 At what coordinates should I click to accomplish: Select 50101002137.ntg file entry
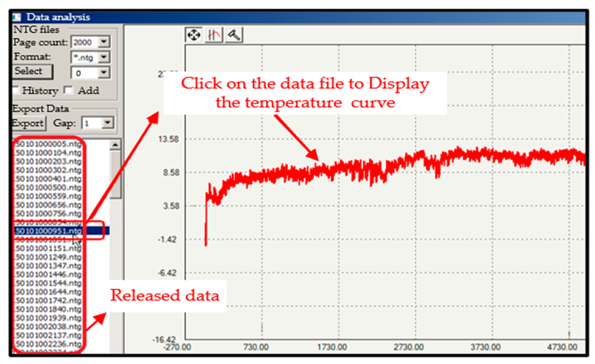tap(49, 335)
